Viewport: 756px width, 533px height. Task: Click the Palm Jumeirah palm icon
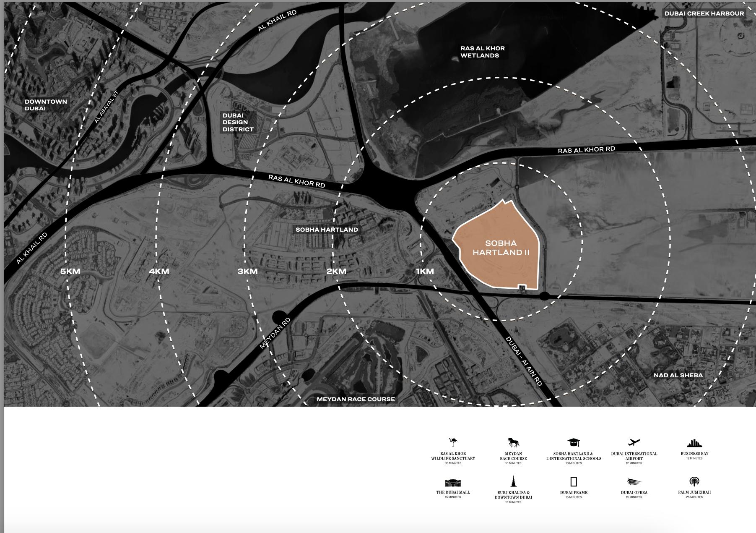pyautogui.click(x=694, y=481)
